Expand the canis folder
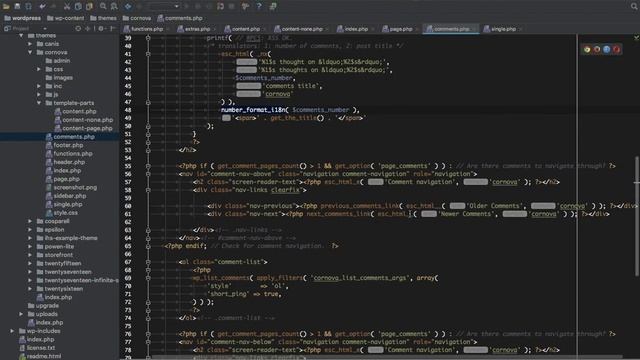 [30, 44]
